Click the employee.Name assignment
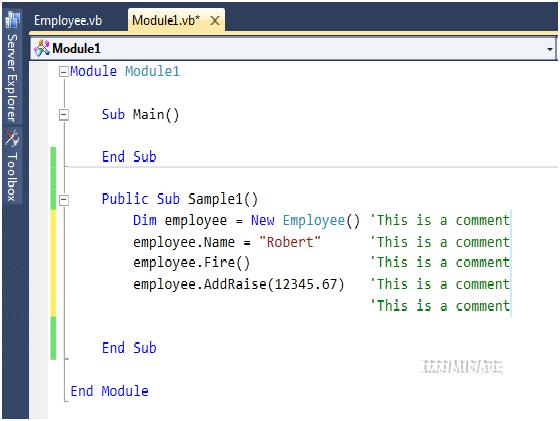 (227, 242)
